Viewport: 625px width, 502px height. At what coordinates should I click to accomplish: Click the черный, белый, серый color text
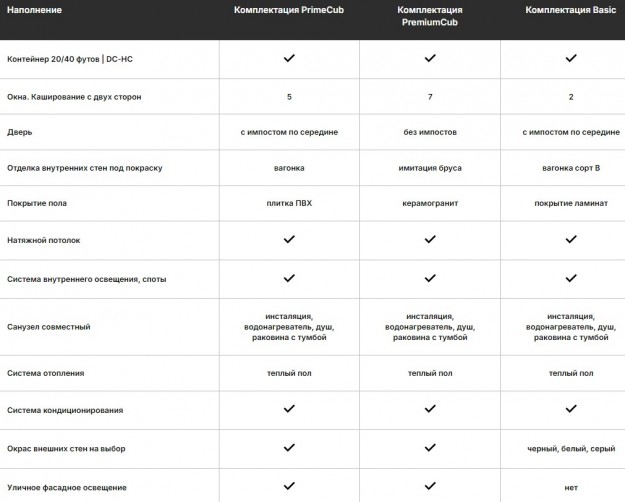pos(571,448)
